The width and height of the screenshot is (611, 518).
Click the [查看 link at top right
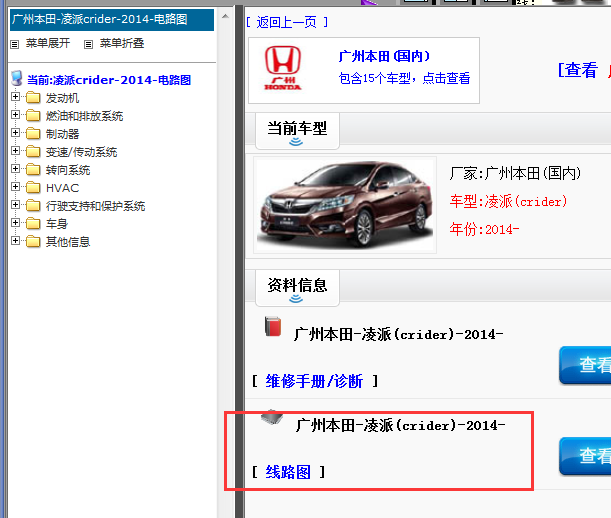(x=578, y=70)
